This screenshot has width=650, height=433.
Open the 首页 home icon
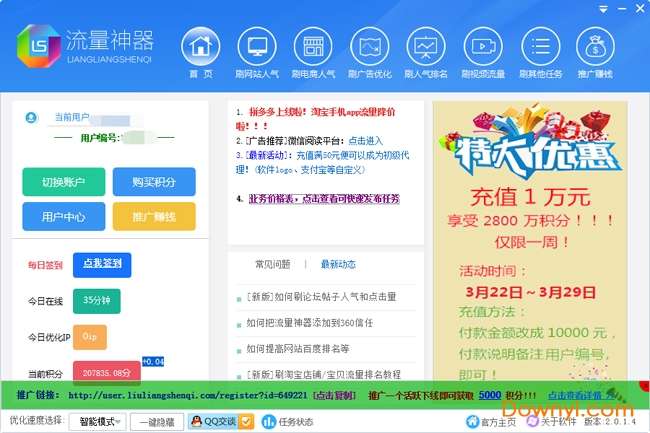(x=201, y=46)
